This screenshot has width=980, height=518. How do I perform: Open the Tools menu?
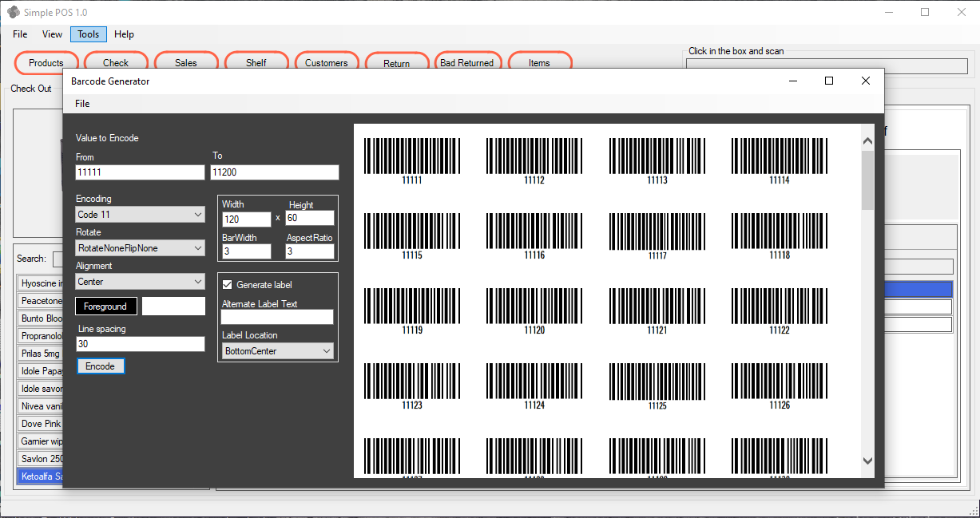point(88,34)
